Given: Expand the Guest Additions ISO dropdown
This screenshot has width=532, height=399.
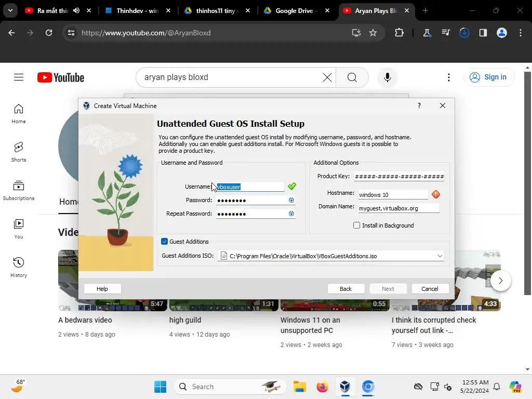Looking at the screenshot, I should (440, 256).
